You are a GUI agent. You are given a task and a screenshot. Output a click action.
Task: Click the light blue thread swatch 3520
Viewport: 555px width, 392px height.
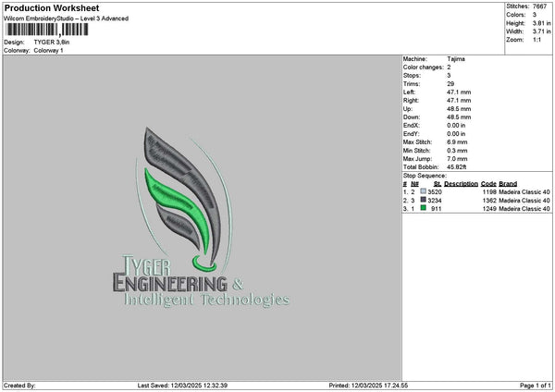(x=423, y=191)
